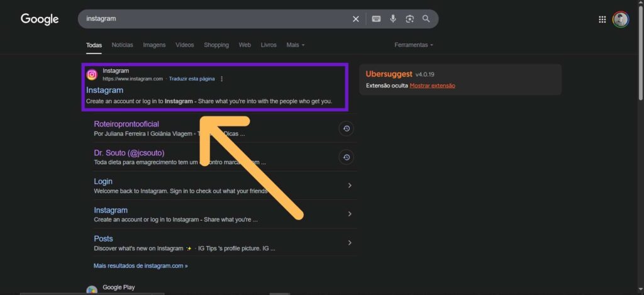644x295 pixels.
Task: Click history icon beside Dr. Souto
Action: pos(347,157)
